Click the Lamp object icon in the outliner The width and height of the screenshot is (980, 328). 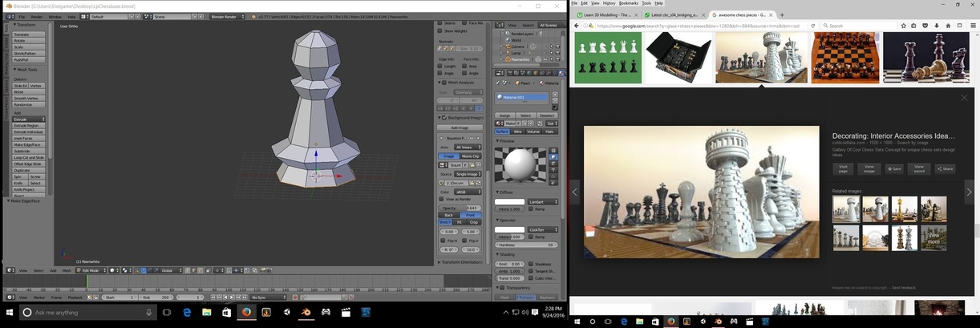(x=506, y=53)
